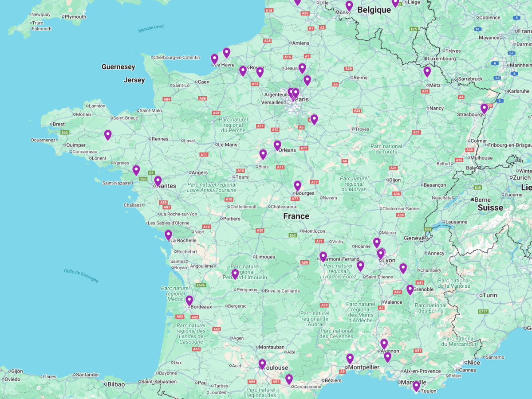The image size is (532, 399).
Task: Select the lone pin in Brittany near Rennes
Action: 108,133
